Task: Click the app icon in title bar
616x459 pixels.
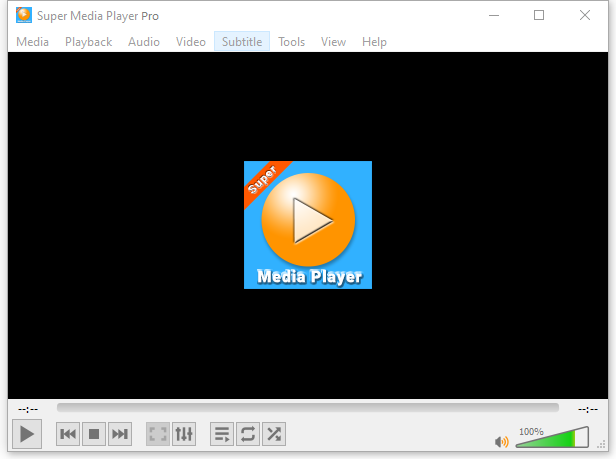Action: tap(24, 15)
